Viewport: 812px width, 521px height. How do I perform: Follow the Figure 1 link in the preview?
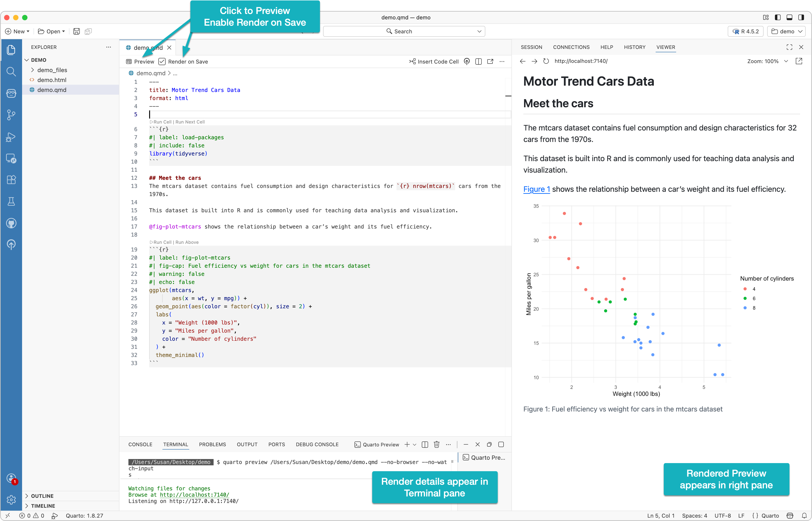tap(536, 189)
